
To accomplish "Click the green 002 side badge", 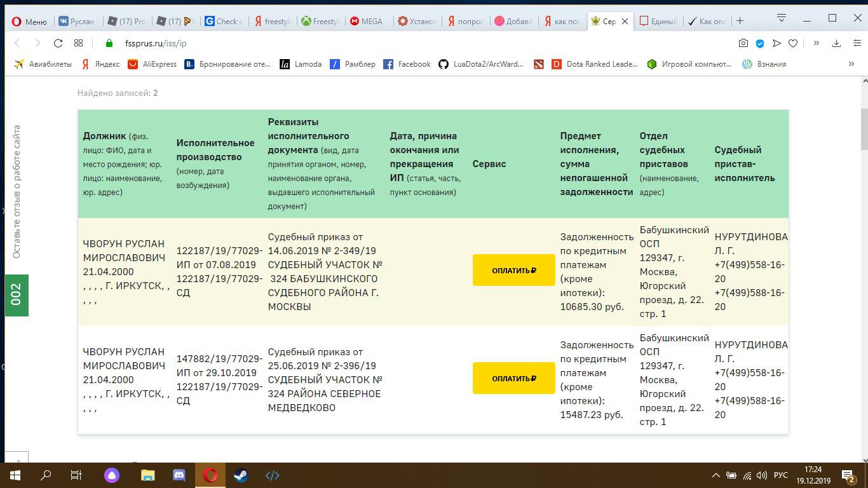I will point(17,295).
